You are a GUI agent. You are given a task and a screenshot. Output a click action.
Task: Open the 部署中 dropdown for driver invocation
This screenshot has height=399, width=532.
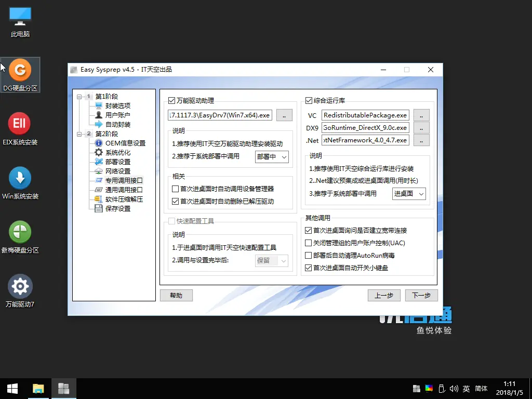(x=272, y=157)
